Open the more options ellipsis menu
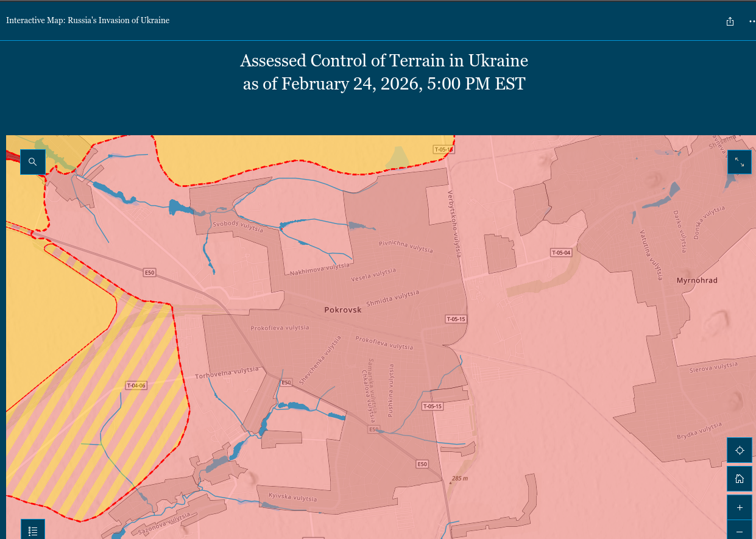Screen dimensions: 756x539 point(752,21)
